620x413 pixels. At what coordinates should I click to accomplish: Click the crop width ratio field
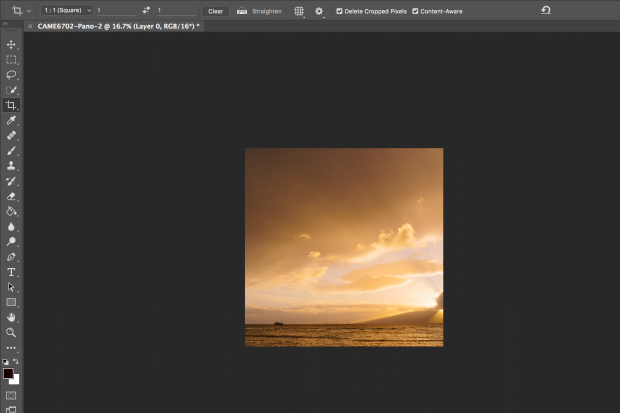coord(115,11)
